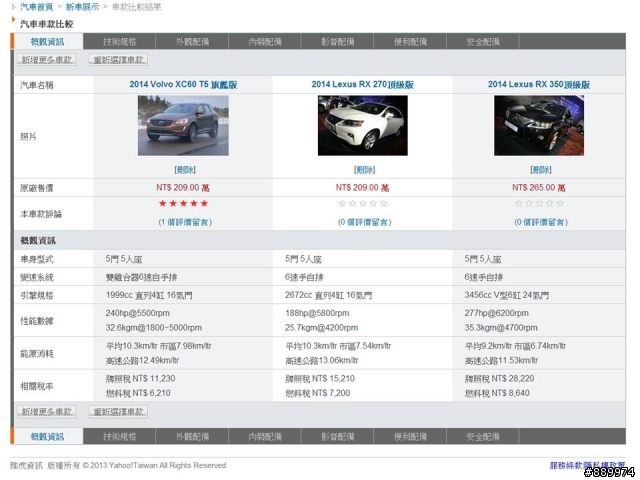The height and width of the screenshot is (480, 640).
Task: Switch to the top 安全配備 tab
Action: pos(483,42)
